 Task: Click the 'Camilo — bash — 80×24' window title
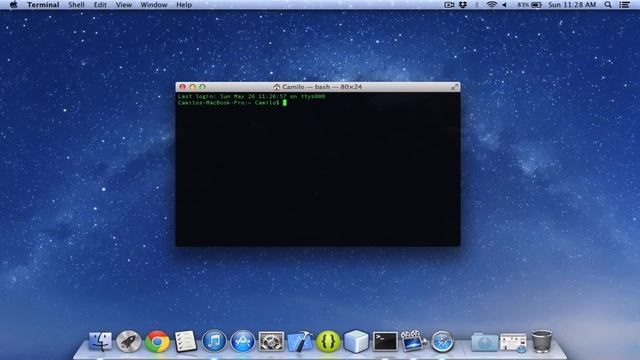click(x=322, y=87)
